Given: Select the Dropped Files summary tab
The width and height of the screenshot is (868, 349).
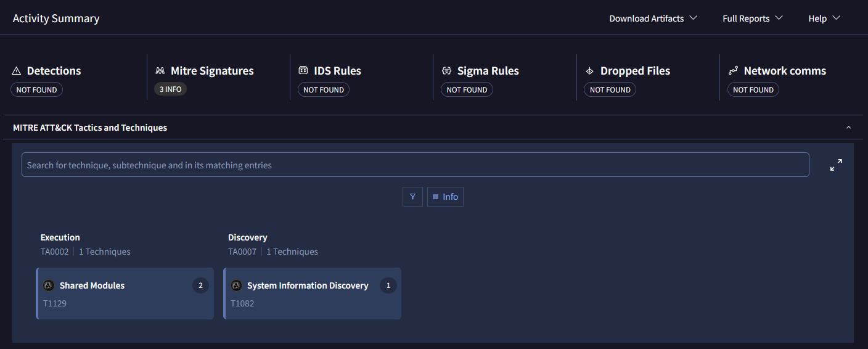Looking at the screenshot, I should point(635,71).
